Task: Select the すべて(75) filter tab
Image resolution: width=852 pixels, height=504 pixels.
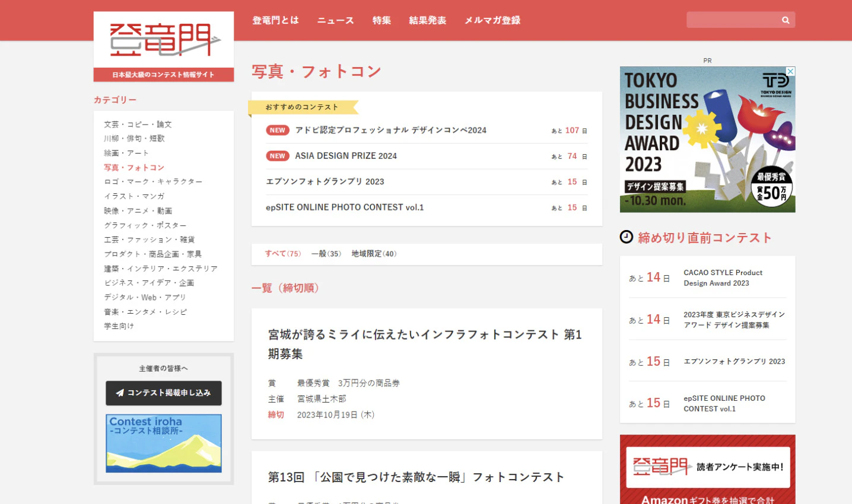Action: tap(283, 254)
